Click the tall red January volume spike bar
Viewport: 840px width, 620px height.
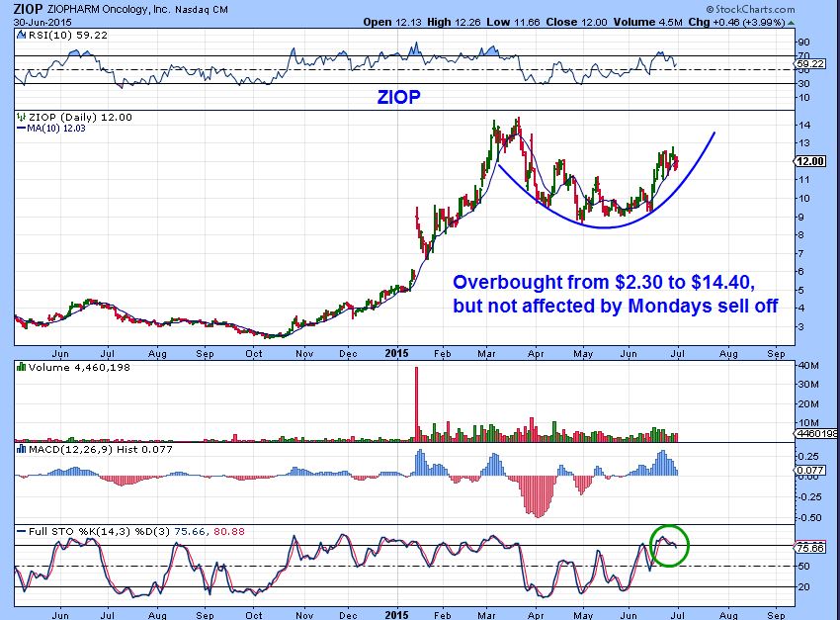click(x=416, y=404)
